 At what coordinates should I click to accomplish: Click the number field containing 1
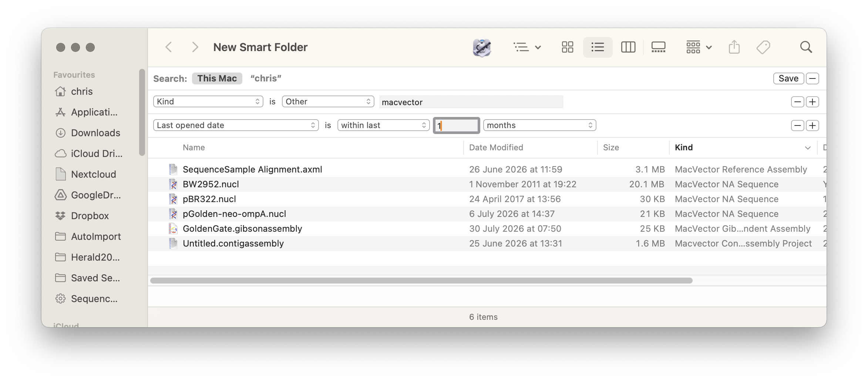click(456, 125)
